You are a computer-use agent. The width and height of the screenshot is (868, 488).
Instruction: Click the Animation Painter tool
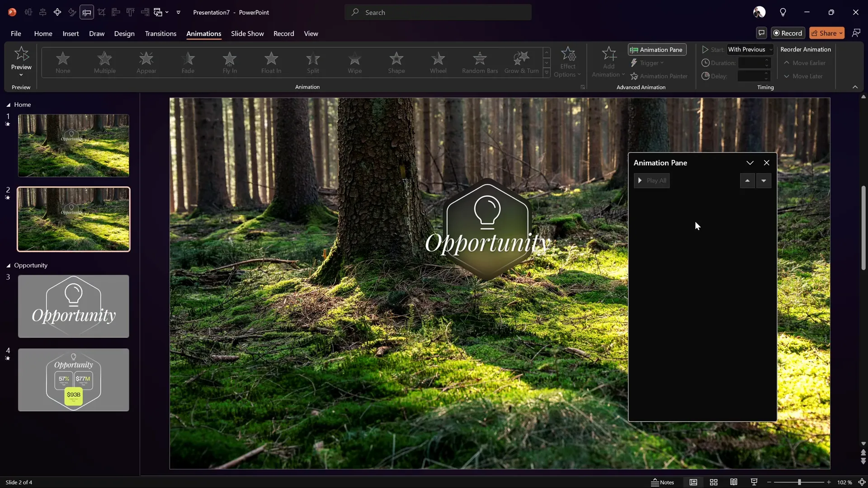pos(659,76)
